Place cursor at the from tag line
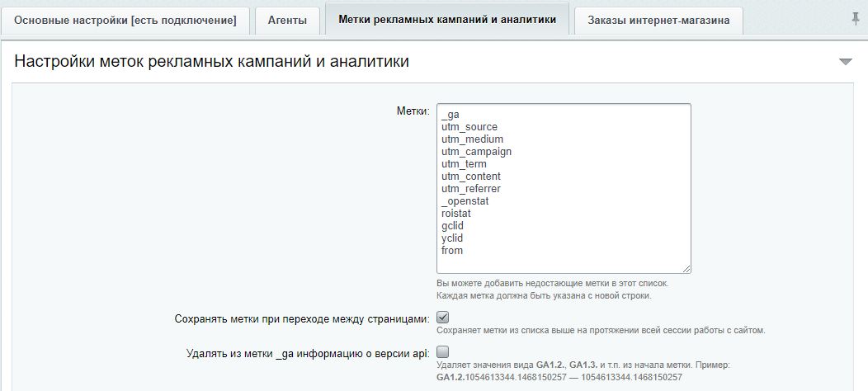The height and width of the screenshot is (391, 868). [452, 251]
